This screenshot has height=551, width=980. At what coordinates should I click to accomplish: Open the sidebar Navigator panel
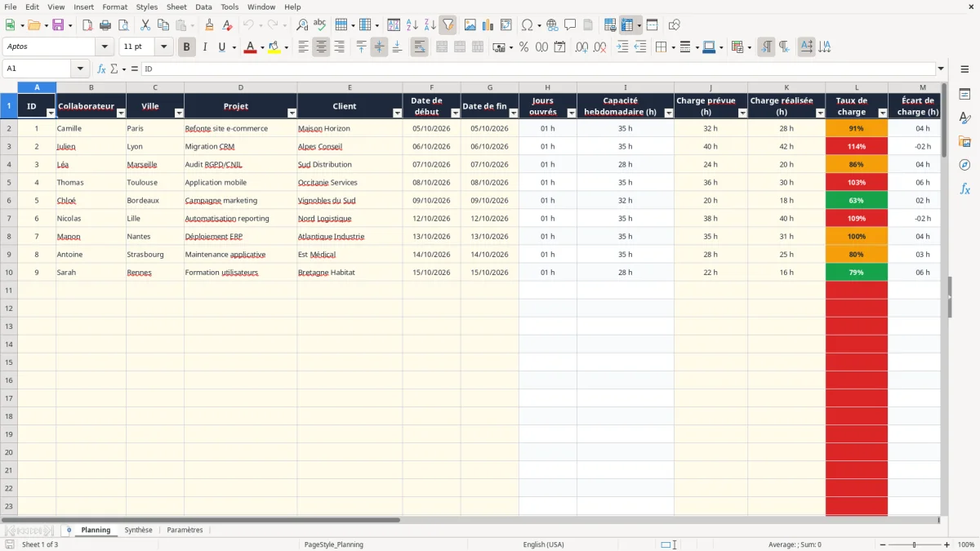coord(964,165)
